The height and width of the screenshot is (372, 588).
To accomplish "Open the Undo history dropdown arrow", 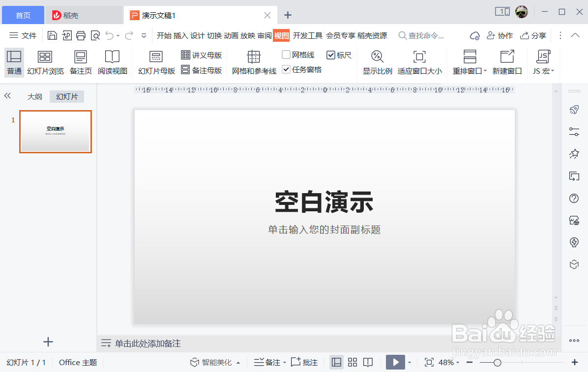I will click(x=118, y=36).
